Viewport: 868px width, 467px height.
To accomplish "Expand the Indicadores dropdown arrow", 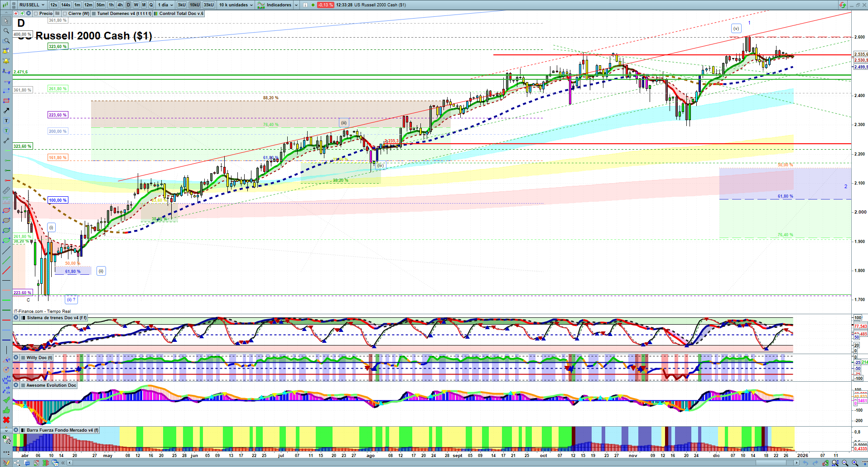I will (296, 5).
